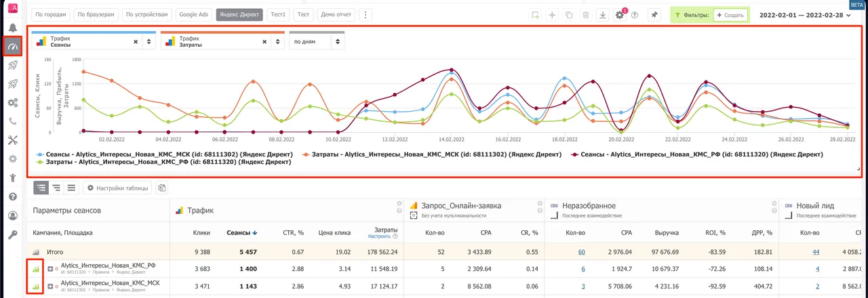
Task: Expand Alytics_Интересы_Новая_КМС_МСК row
Action: pyautogui.click(x=51, y=286)
